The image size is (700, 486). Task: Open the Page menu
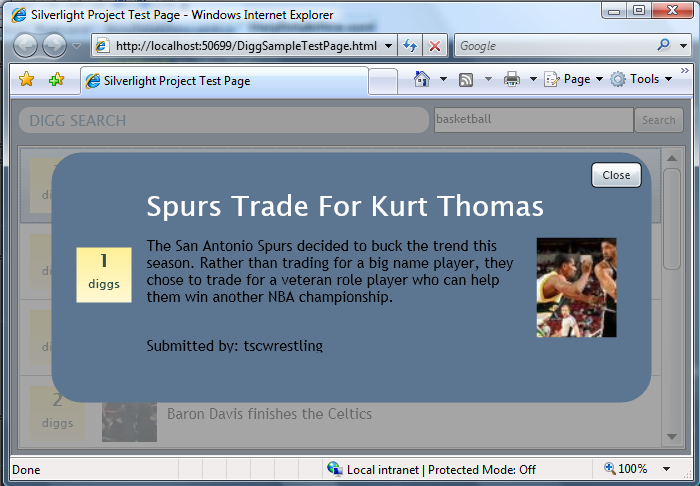(574, 79)
